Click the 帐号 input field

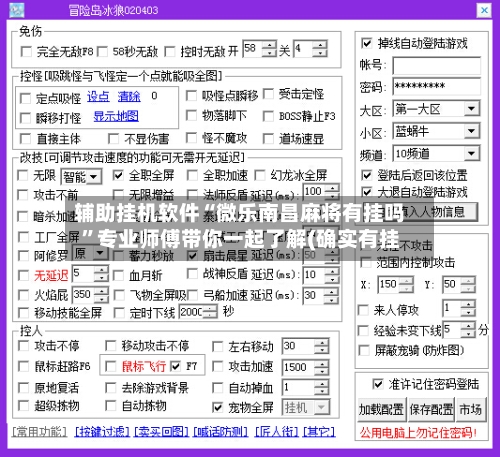[x=436, y=66]
